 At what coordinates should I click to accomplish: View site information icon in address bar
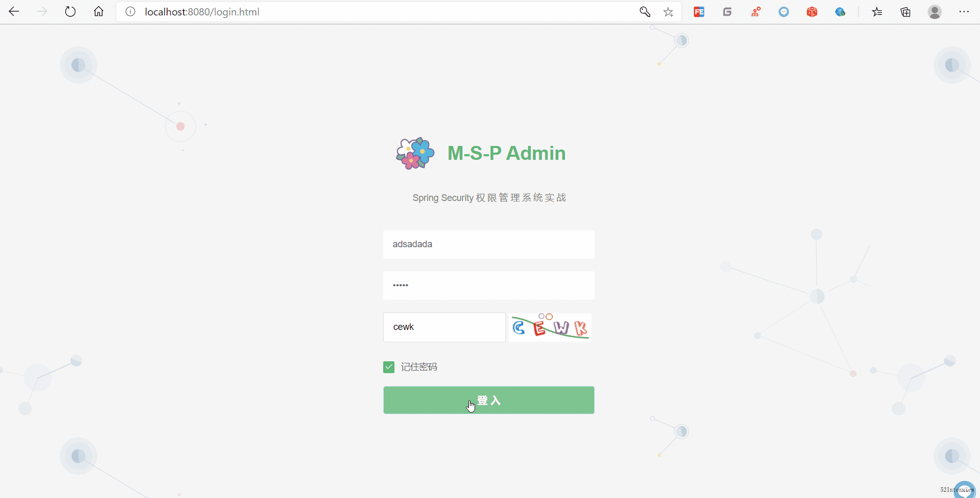[x=130, y=12]
